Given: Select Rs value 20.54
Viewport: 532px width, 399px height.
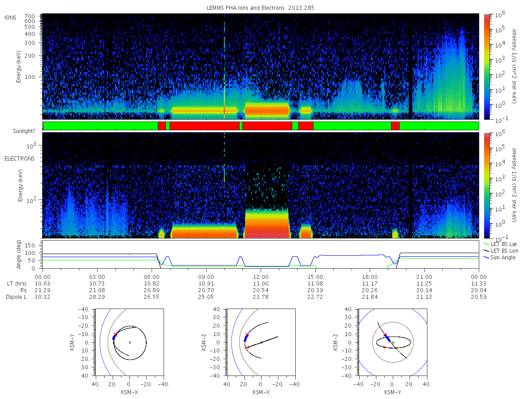Looking at the screenshot, I should click(261, 290).
